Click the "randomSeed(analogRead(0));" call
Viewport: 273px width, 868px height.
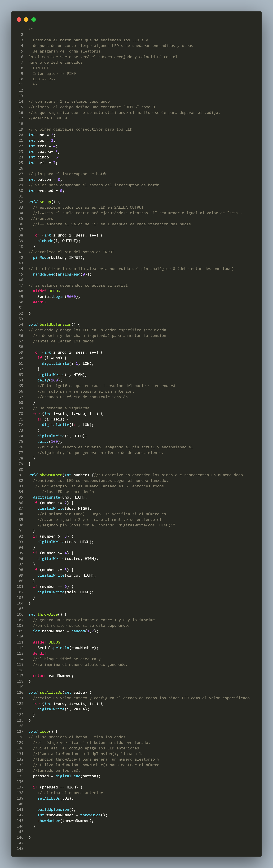click(x=62, y=274)
